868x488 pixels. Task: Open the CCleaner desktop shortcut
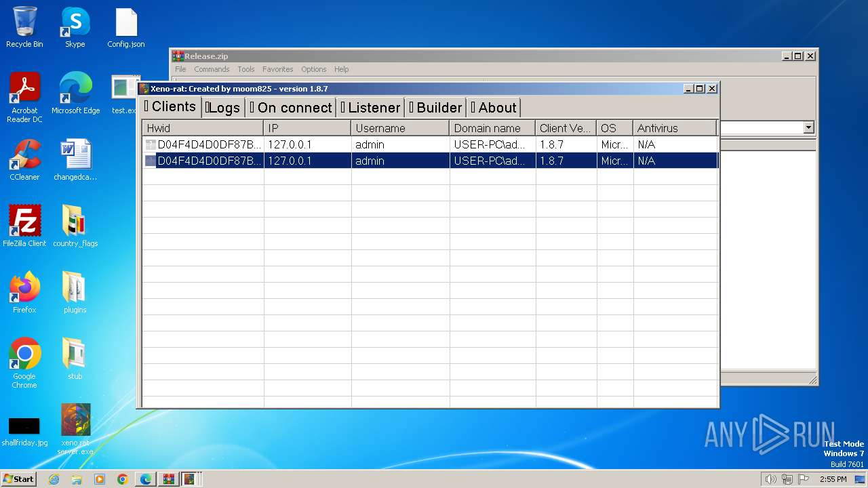tap(24, 160)
